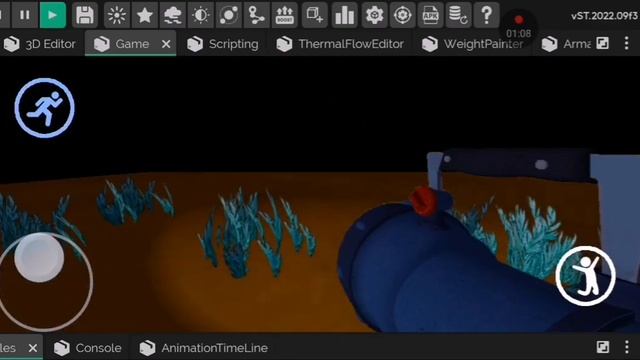Click the green play button

(53, 15)
